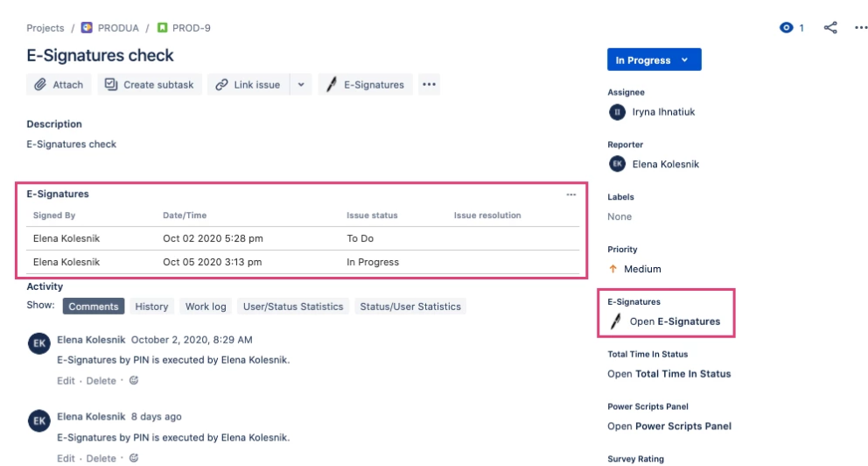Open E-Signatures panel three-dot menu
The image size is (868, 466).
pos(571,194)
